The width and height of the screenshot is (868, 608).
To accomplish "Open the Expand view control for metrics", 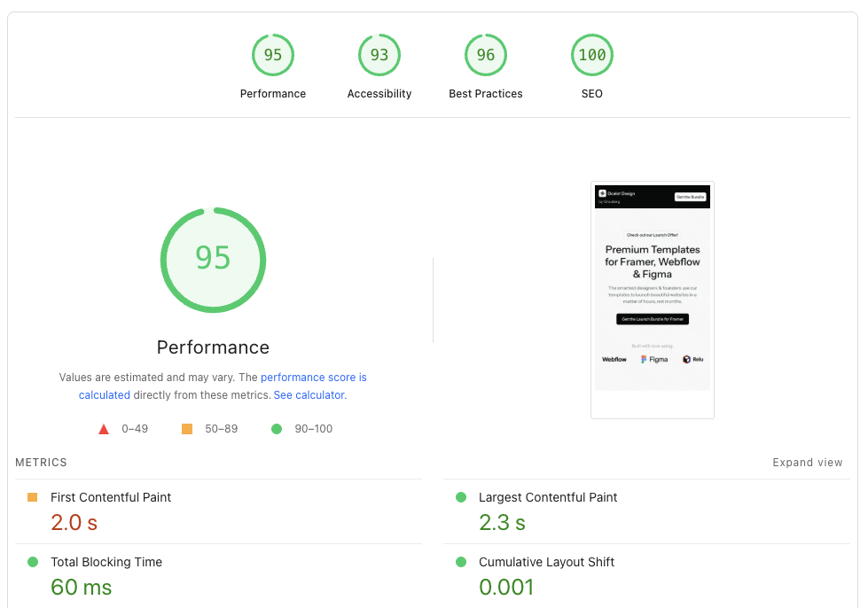I will (807, 462).
